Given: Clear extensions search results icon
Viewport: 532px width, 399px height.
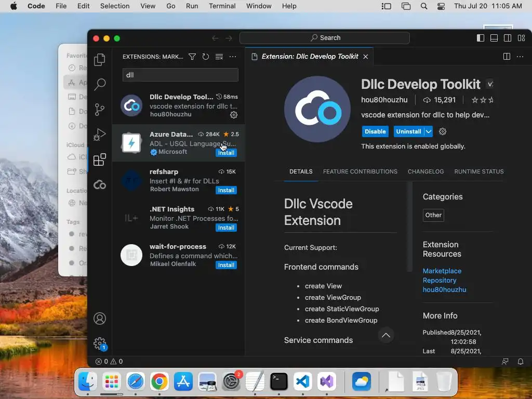Looking at the screenshot, I should click(219, 57).
